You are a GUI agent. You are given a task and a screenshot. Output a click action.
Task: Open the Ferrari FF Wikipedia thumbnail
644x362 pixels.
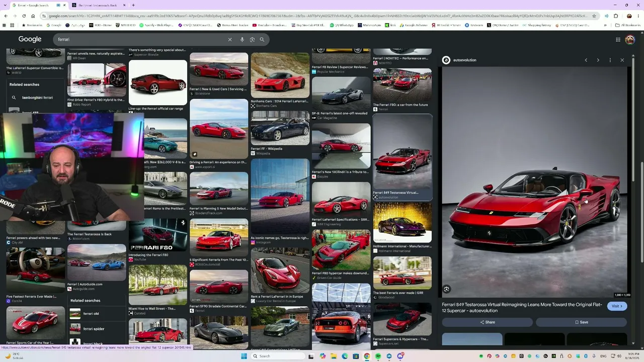click(280, 128)
